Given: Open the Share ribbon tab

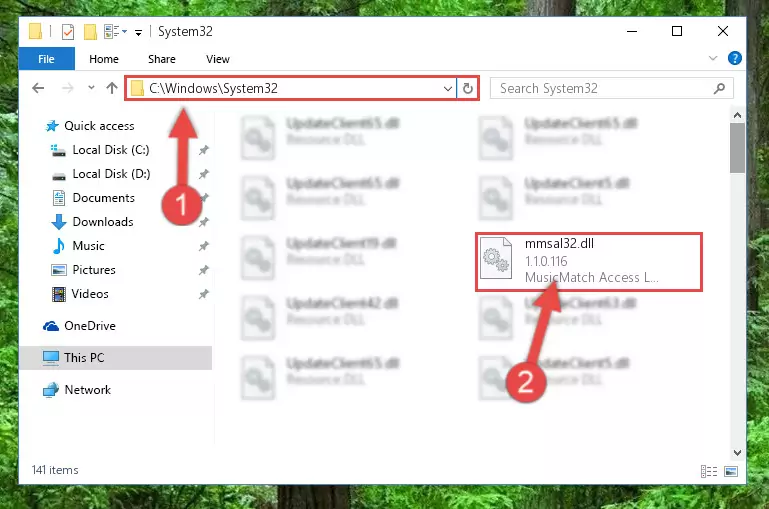Looking at the screenshot, I should [162, 59].
